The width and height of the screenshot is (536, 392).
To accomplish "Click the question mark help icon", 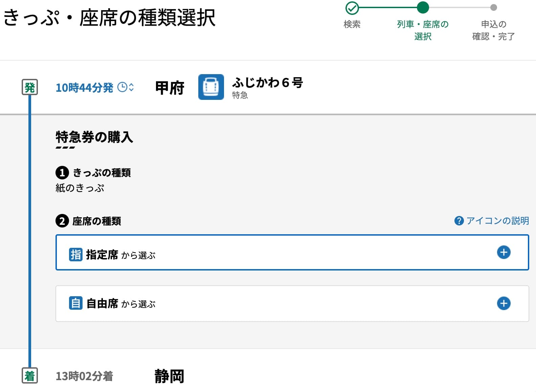I will pos(459,221).
